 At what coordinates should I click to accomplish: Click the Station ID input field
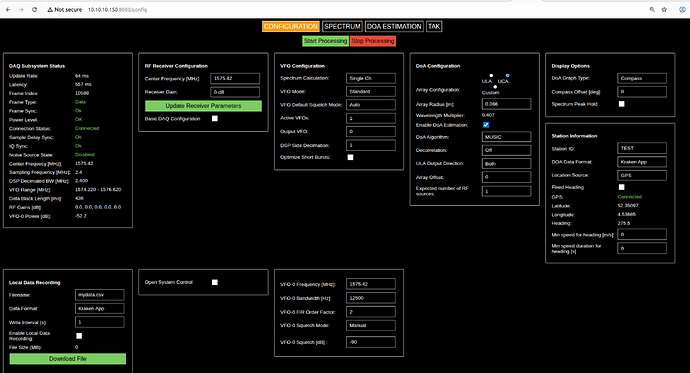(x=642, y=148)
